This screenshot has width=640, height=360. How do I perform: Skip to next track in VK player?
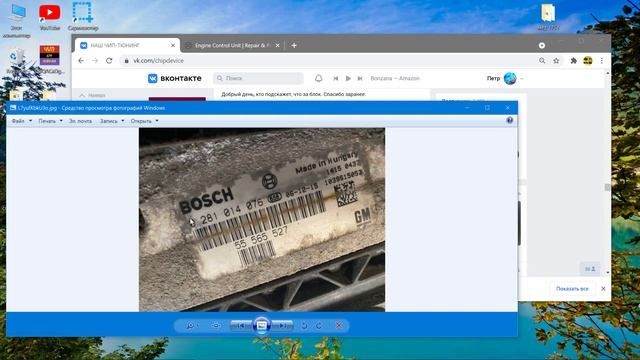[360, 78]
